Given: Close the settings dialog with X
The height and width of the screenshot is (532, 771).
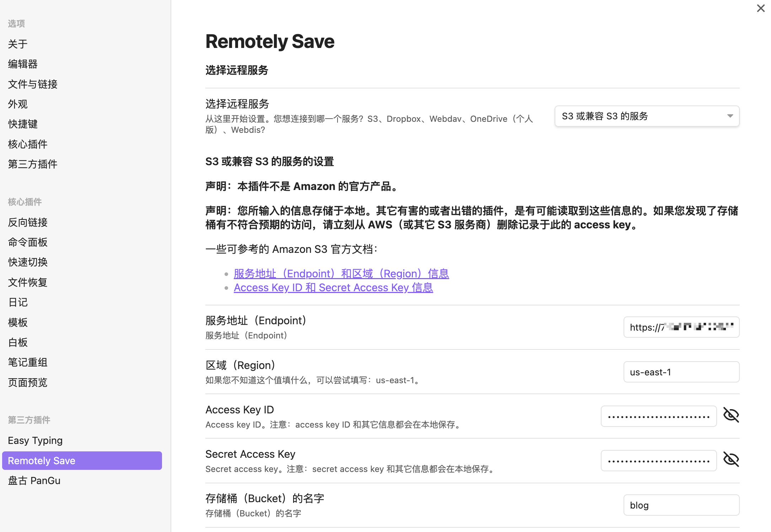Looking at the screenshot, I should [760, 9].
